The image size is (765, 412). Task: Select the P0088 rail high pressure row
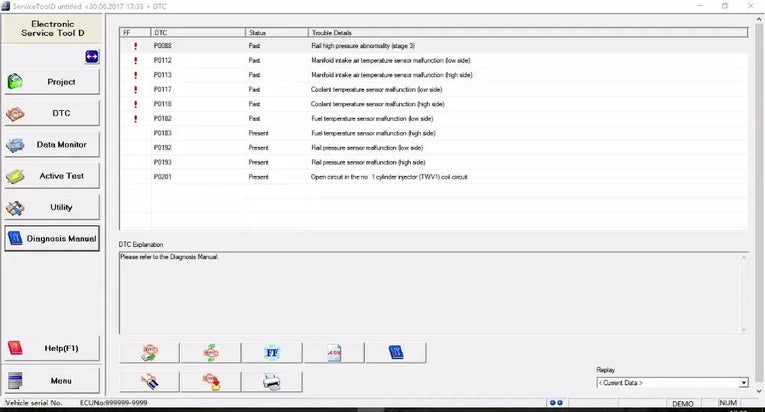(x=433, y=46)
